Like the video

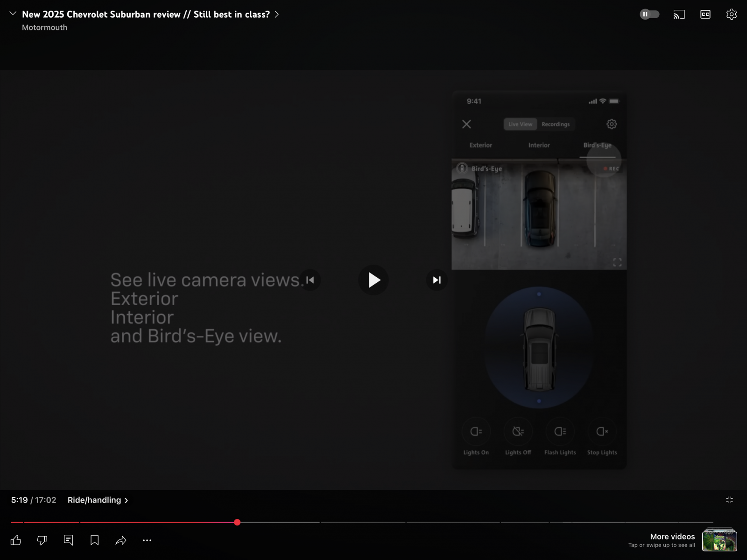[x=16, y=540]
